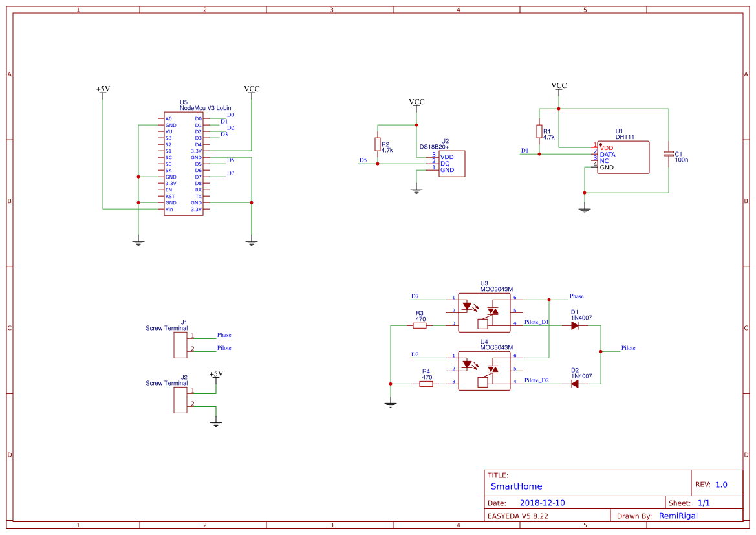Click the Vin pin label on NodeMcu
The width and height of the screenshot is (756, 535).
click(x=169, y=210)
